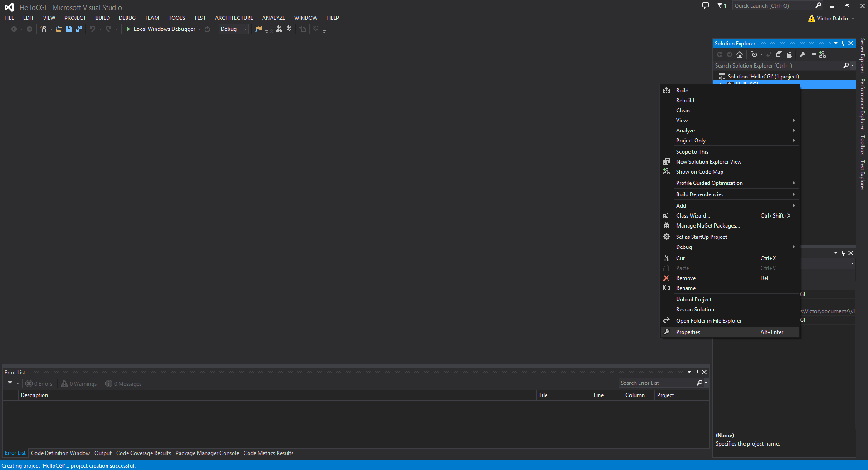This screenshot has width=868, height=470.
Task: Click search magnifier in Solution Explorer
Action: tap(846, 66)
